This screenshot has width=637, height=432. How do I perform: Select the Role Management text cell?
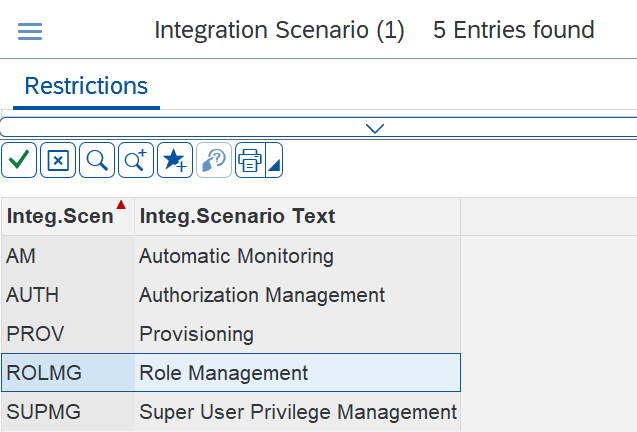[224, 373]
